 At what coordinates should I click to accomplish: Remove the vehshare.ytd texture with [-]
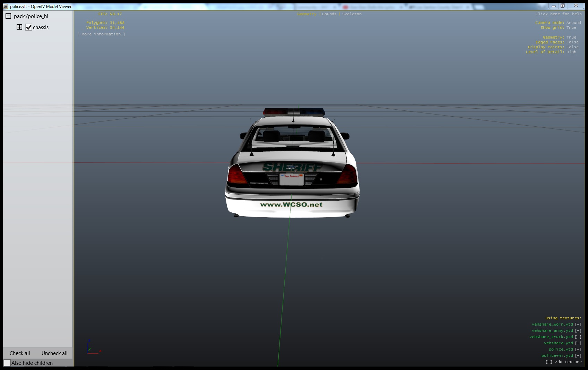click(578, 343)
